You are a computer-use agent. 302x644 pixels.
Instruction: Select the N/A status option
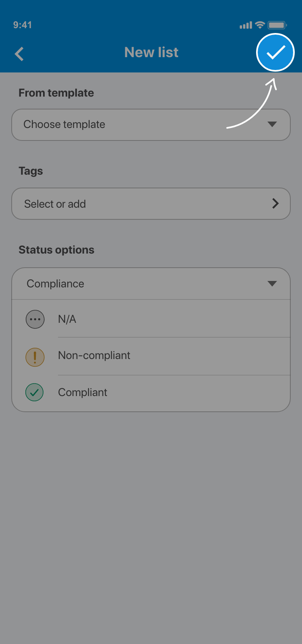pyautogui.click(x=67, y=319)
